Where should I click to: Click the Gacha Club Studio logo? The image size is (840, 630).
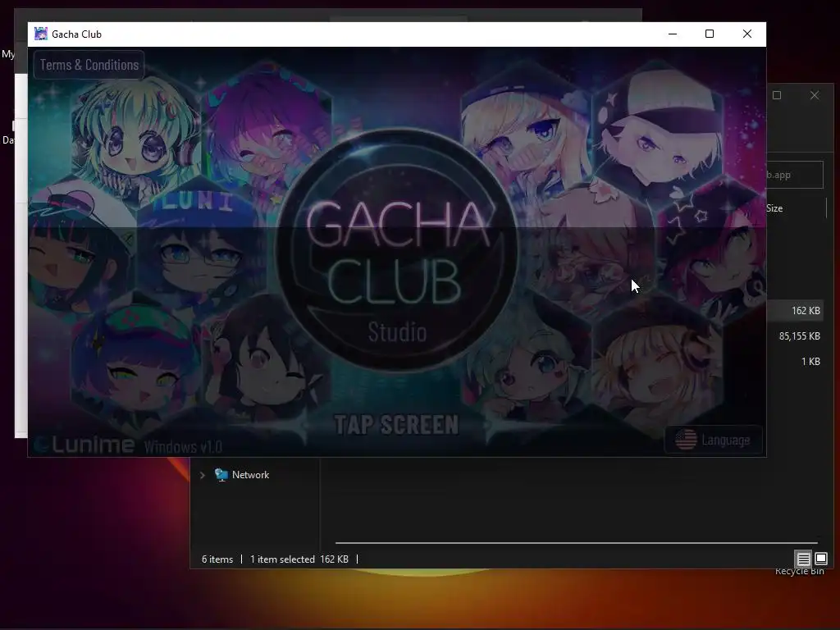click(x=396, y=250)
